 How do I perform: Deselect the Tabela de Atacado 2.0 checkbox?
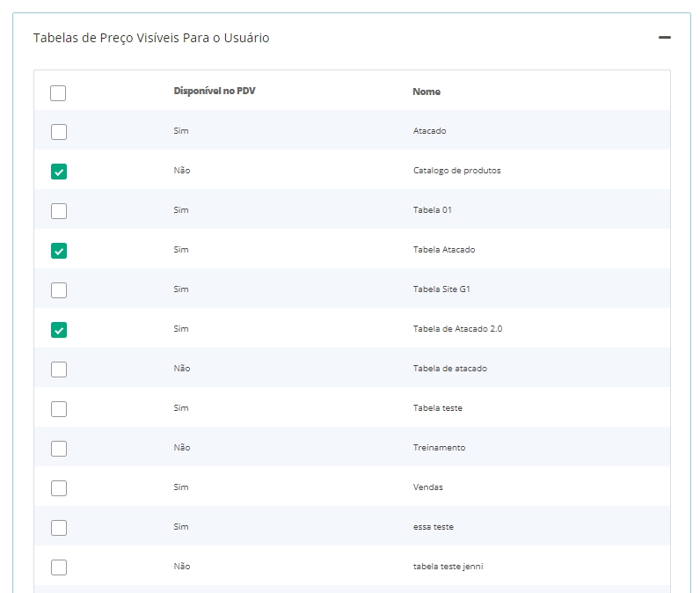[x=58, y=330]
